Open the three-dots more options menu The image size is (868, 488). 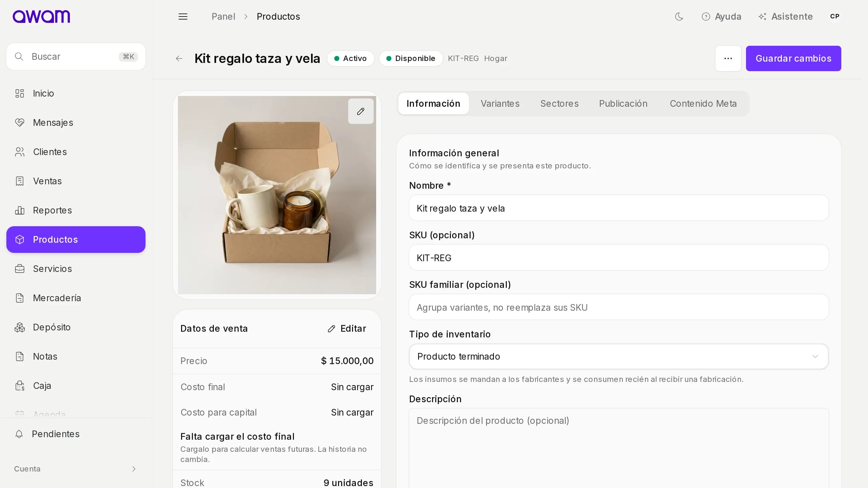728,59
